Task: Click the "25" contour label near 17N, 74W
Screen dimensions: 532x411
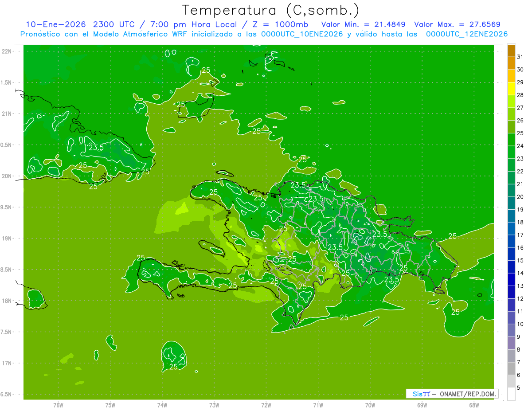Action: coord(174,367)
